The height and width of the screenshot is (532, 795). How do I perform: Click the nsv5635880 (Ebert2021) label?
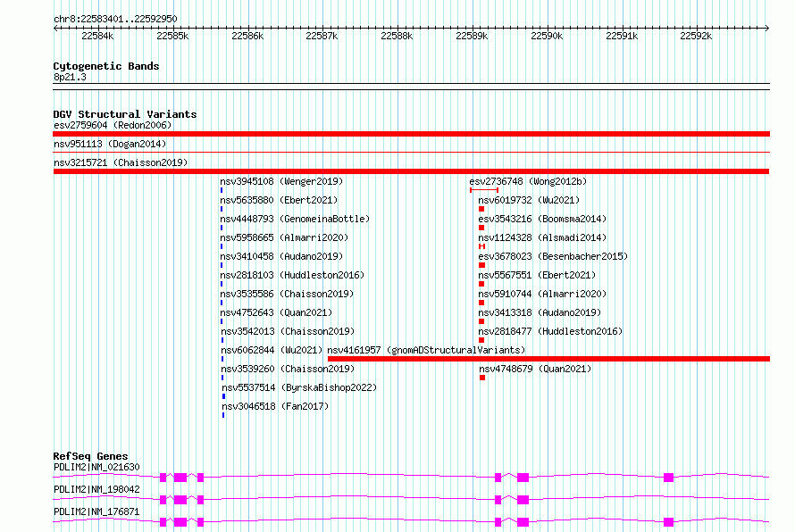click(x=279, y=200)
